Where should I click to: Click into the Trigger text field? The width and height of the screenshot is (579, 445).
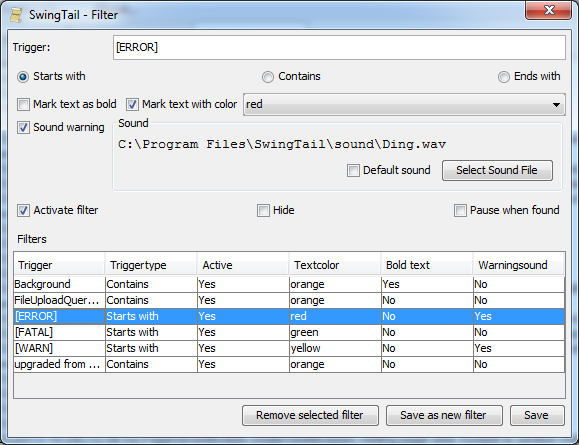click(339, 47)
